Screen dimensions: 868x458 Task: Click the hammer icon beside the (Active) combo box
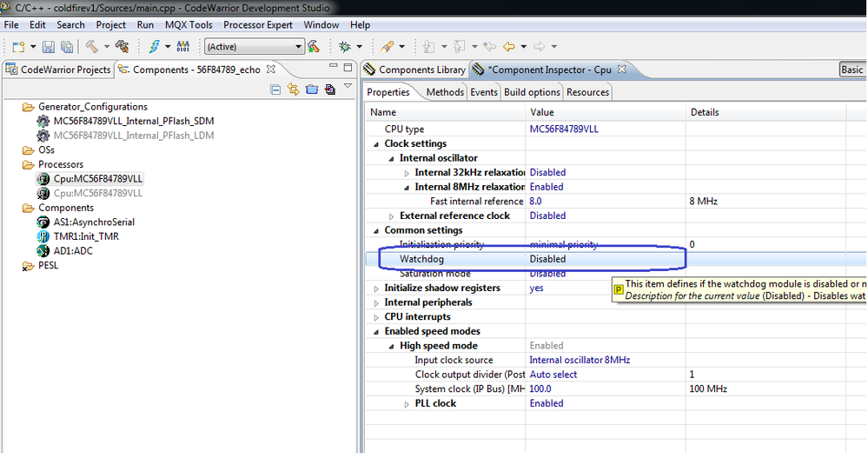point(315,47)
